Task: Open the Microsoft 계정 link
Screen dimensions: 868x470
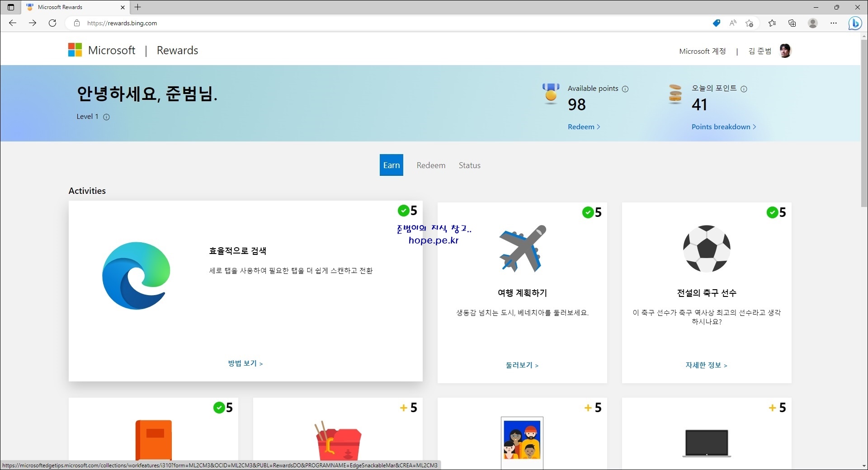Action: click(703, 51)
